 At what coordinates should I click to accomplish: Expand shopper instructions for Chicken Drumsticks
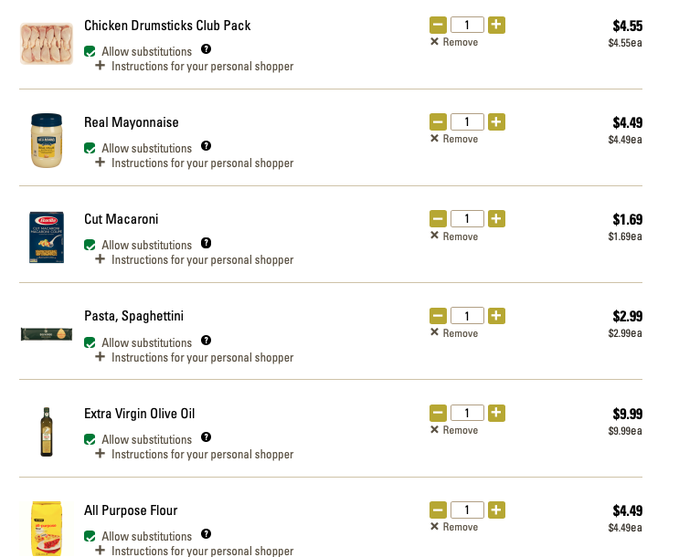tap(194, 66)
